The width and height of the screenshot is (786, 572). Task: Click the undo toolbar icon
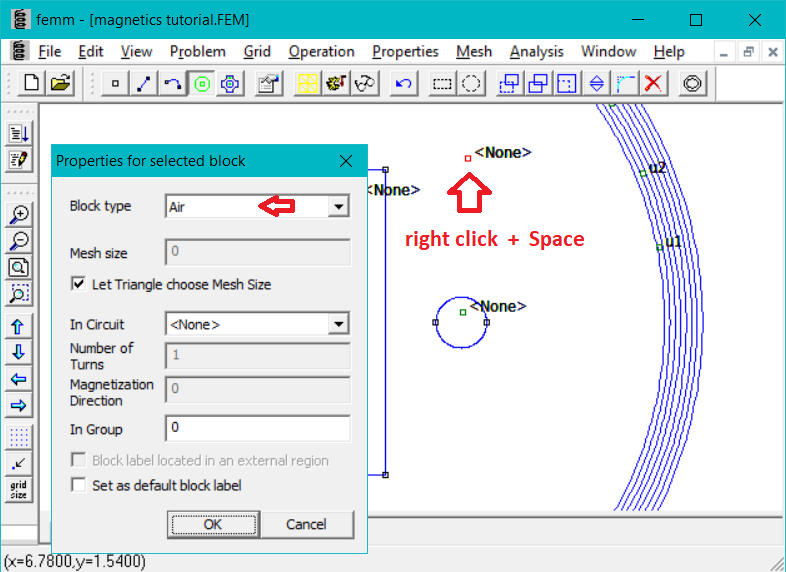tap(404, 84)
